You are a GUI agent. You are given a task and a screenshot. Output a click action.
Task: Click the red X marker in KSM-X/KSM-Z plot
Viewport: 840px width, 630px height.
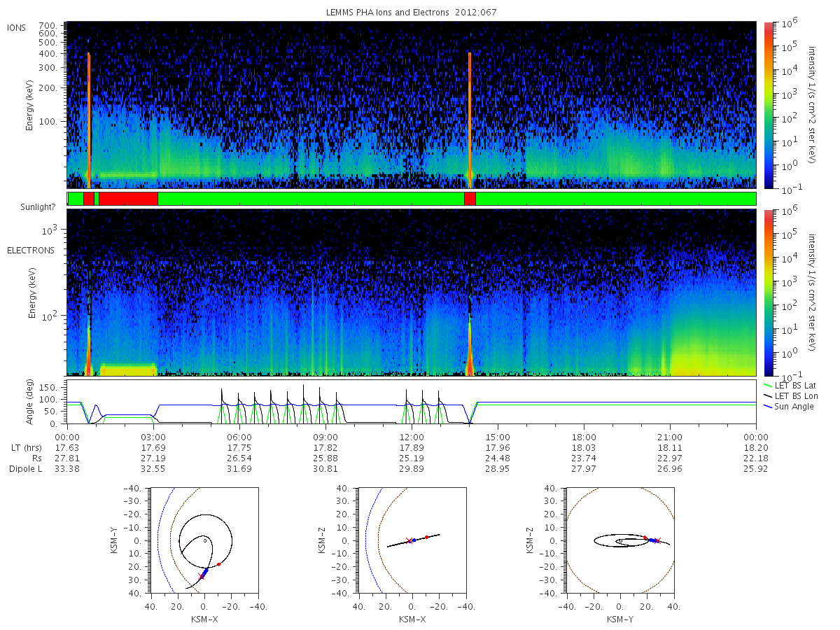(409, 540)
